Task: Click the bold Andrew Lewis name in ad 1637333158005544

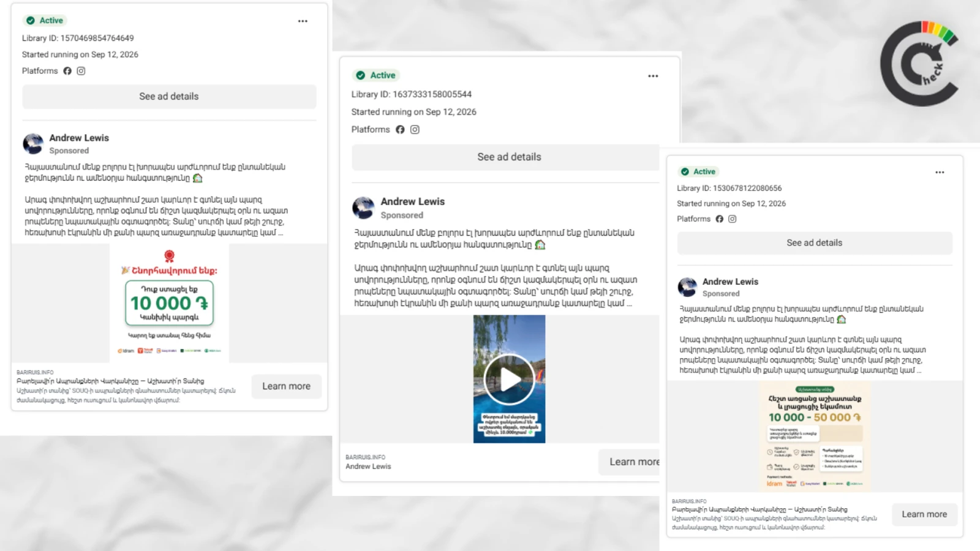Action: pos(413,201)
